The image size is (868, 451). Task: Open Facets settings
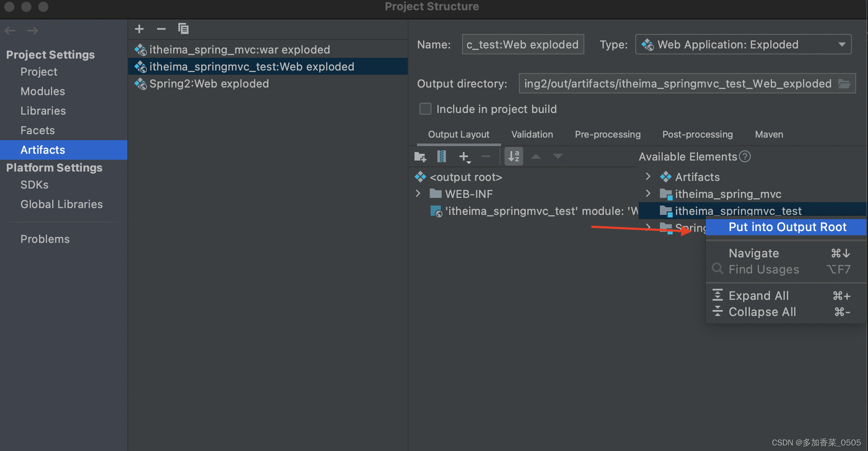[37, 130]
